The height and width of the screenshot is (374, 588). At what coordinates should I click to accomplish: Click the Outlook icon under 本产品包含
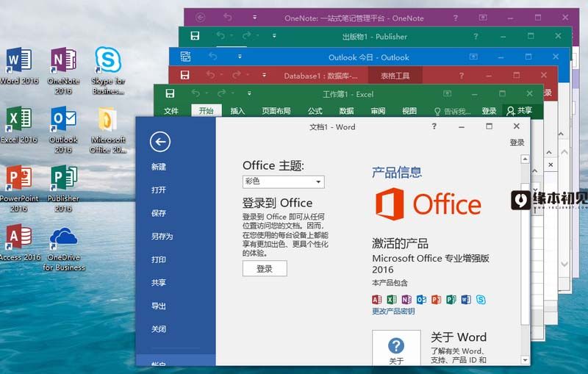point(421,300)
